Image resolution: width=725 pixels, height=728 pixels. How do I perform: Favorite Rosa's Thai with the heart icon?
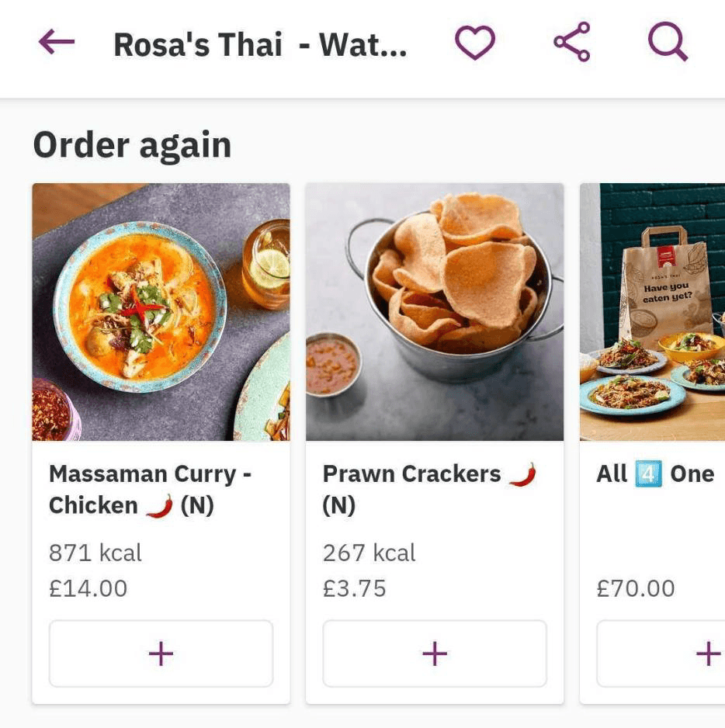(x=474, y=43)
